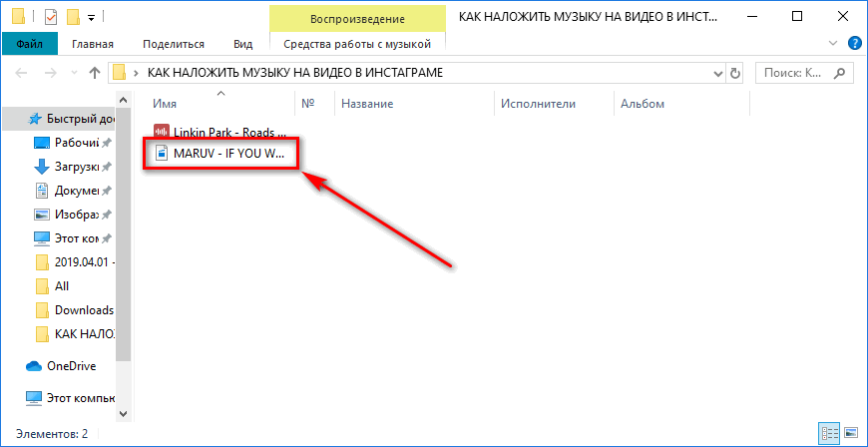Open the Поделиться ribbon tab
This screenshot has width=868, height=447.
[x=174, y=44]
